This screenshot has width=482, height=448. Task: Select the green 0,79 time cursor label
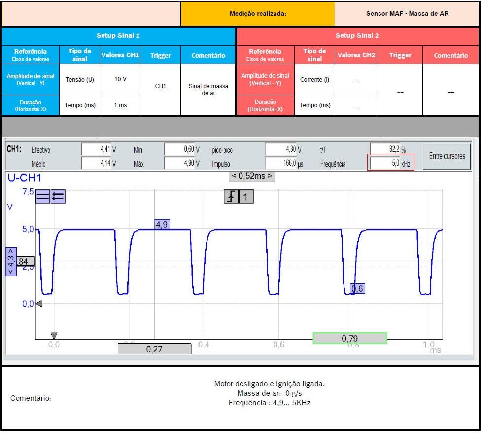tap(350, 338)
